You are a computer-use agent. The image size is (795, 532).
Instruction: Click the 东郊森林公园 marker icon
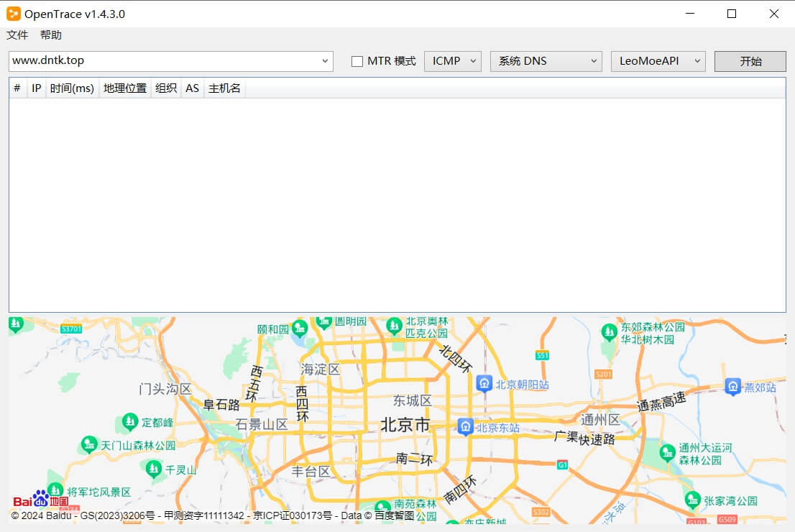pyautogui.click(x=609, y=332)
